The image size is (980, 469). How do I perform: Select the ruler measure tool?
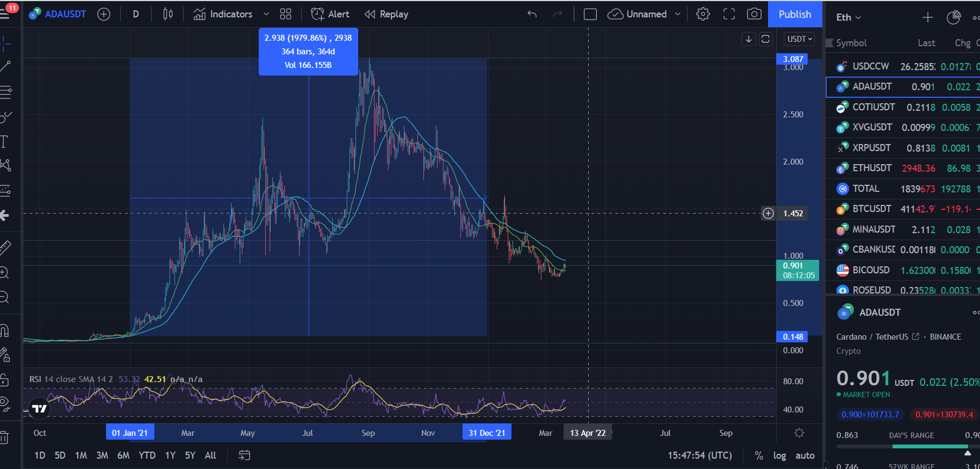point(5,248)
